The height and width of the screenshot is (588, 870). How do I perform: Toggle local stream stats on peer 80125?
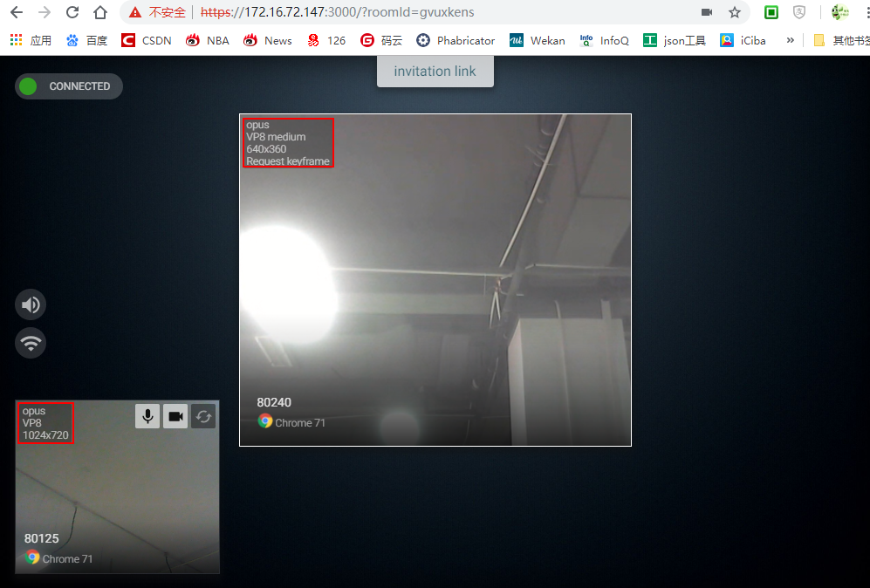(45, 423)
